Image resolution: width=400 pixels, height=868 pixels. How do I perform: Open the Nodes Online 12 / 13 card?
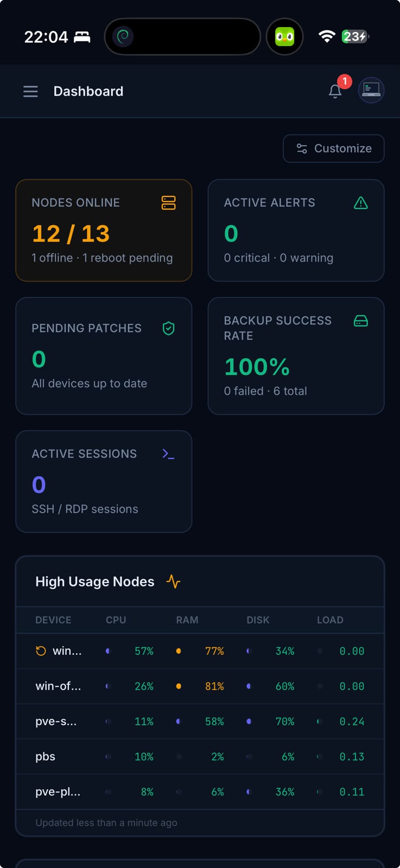(x=104, y=231)
